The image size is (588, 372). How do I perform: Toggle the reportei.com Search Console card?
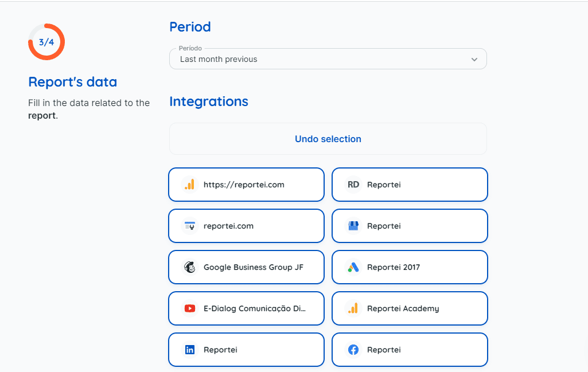pos(246,226)
